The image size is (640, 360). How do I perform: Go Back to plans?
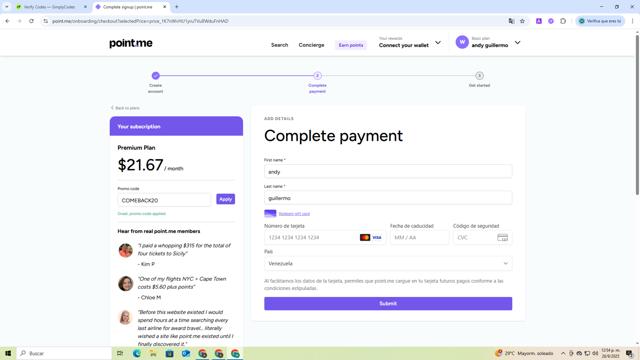point(125,108)
